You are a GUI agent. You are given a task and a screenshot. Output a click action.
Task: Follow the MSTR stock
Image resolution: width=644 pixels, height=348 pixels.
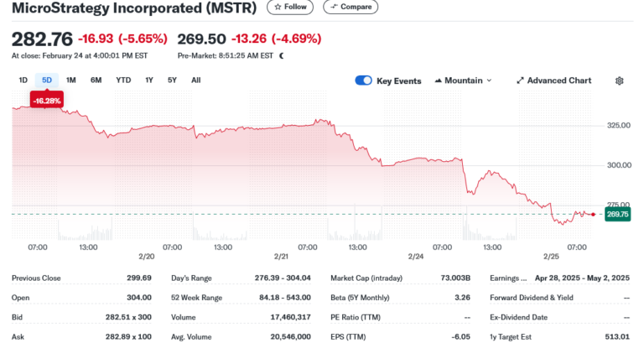coord(290,7)
